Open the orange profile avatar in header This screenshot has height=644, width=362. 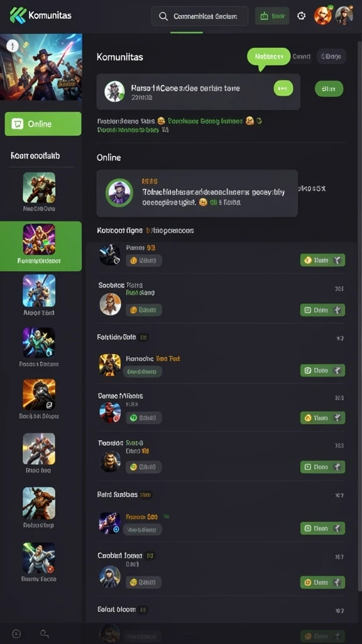(x=322, y=16)
